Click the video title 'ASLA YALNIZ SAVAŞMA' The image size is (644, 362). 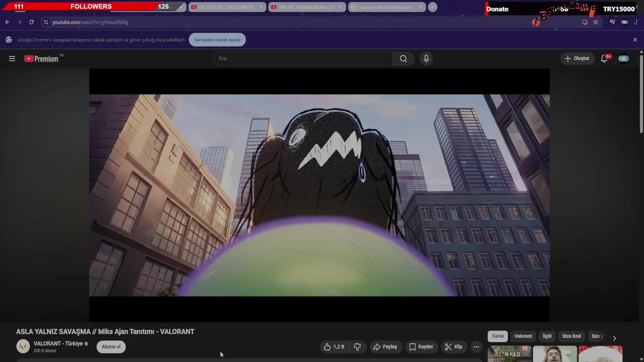tap(105, 332)
